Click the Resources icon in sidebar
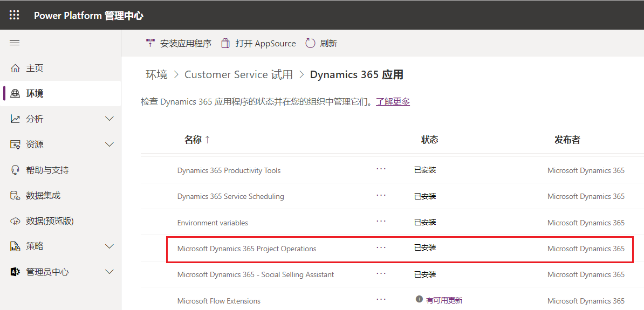The image size is (644, 310). coord(15,144)
